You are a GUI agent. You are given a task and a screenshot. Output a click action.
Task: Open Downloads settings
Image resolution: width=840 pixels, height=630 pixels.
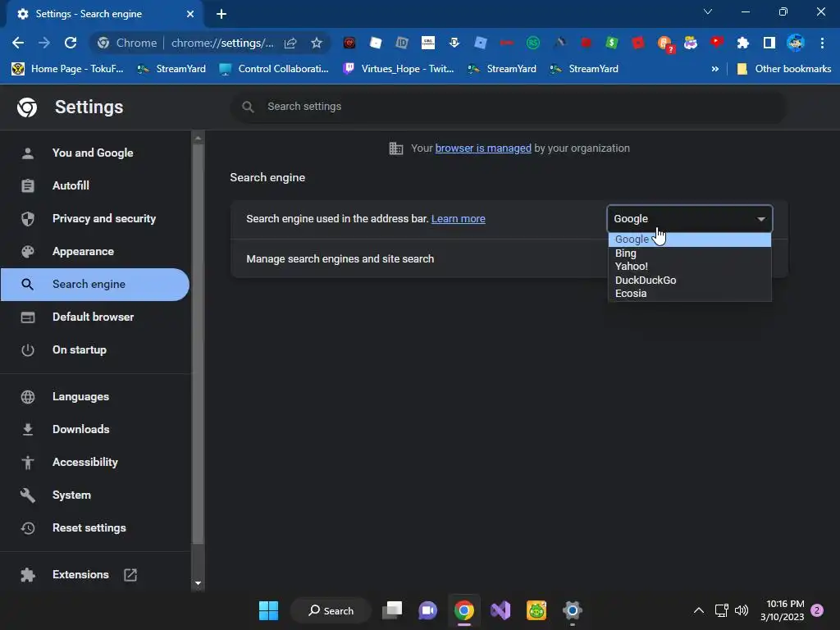pos(95,430)
